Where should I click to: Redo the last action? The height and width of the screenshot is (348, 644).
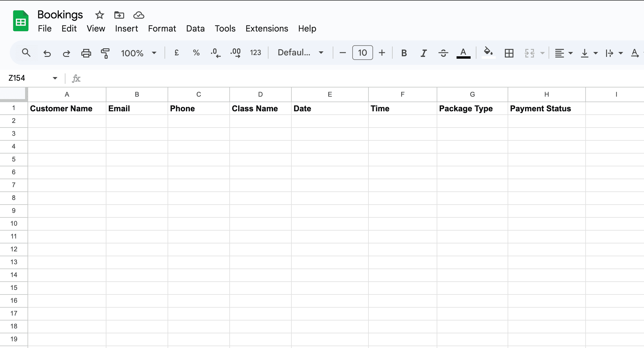pos(66,53)
